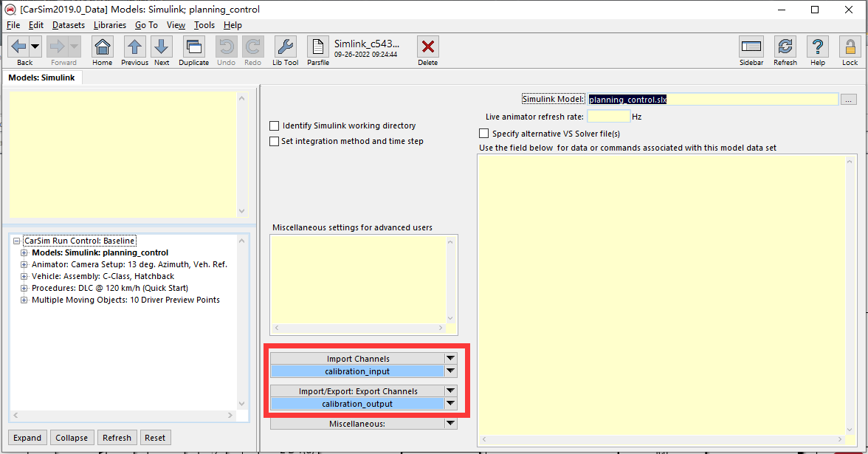Viewport: 868px width, 454px height.
Task: Click the Refresh icon in toolbar
Action: pos(785,47)
